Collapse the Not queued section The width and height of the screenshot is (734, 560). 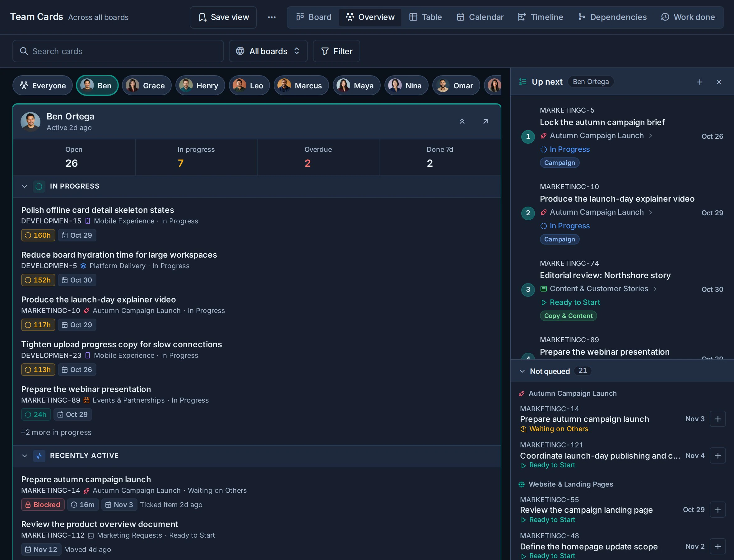point(522,371)
